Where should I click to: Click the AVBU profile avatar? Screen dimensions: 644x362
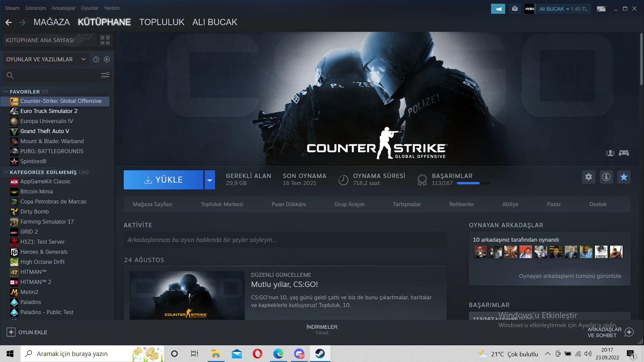point(530,9)
